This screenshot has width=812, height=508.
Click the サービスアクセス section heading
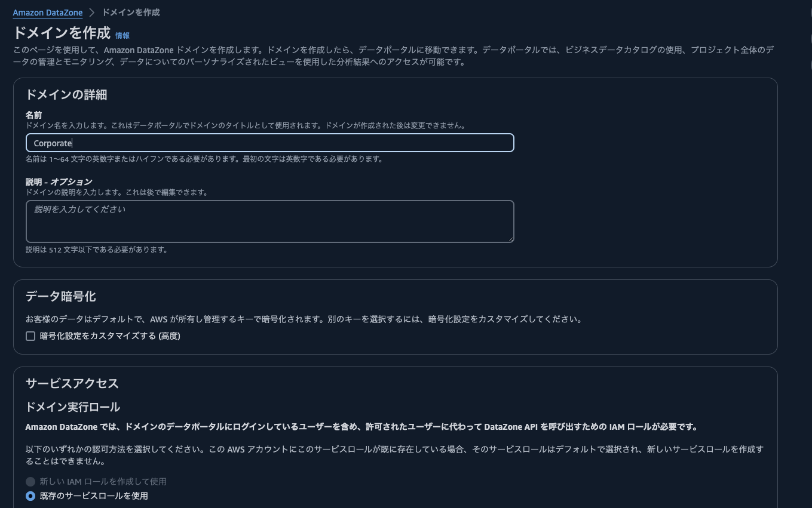click(72, 384)
